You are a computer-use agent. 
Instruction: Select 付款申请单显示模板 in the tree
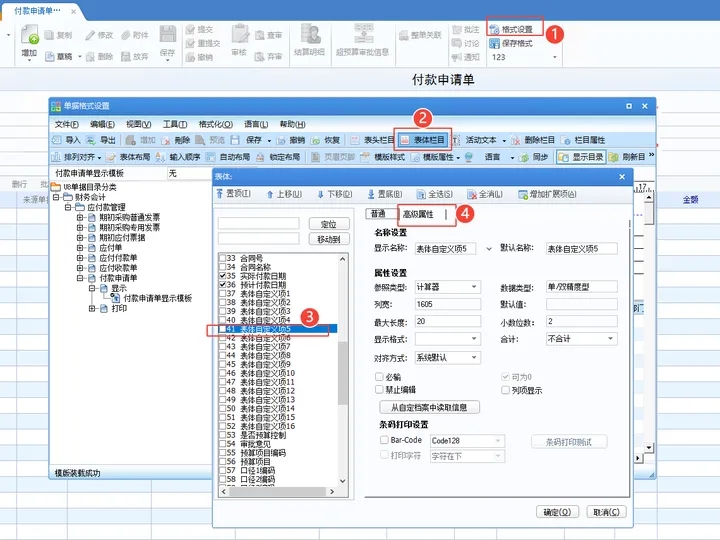point(157,298)
